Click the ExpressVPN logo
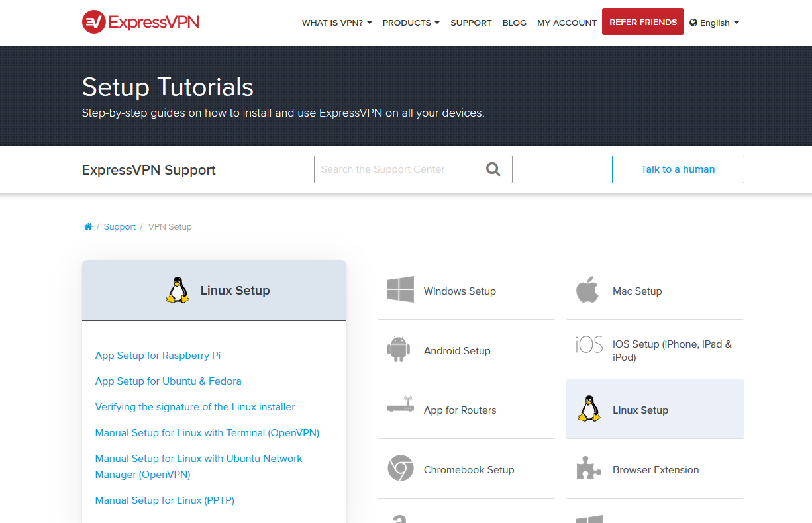The image size is (812, 523). [140, 23]
